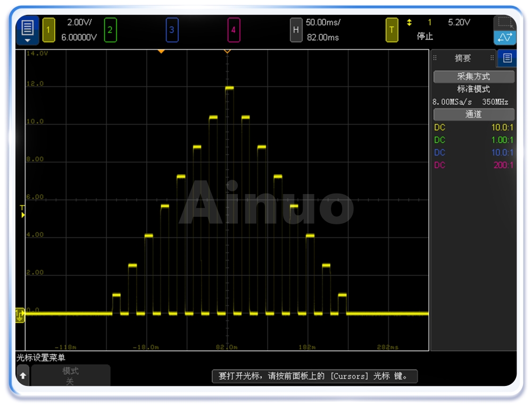Select the yellow channel 1 button
Image resolution: width=532 pixels, height=404 pixels.
coord(48,30)
